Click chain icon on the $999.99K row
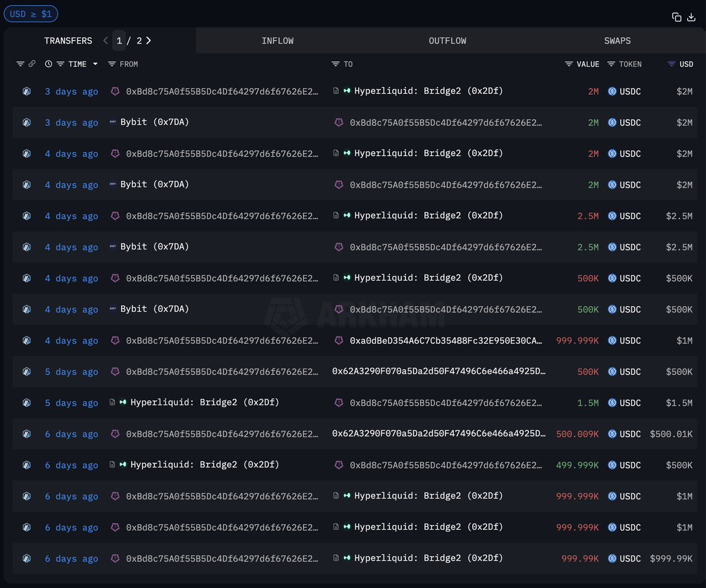The width and height of the screenshot is (706, 588). 26,559
